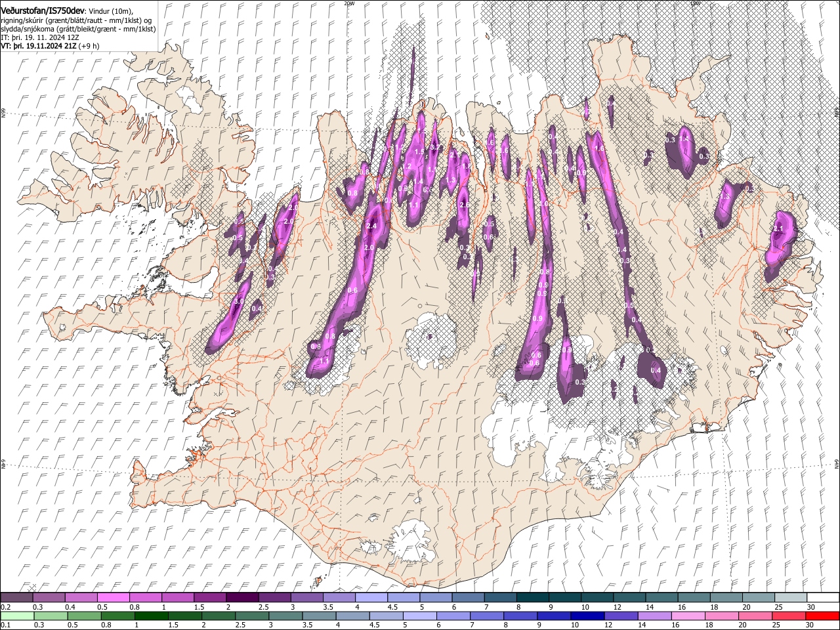Click the slate blue 6–7 snow legend swatch

467,597
